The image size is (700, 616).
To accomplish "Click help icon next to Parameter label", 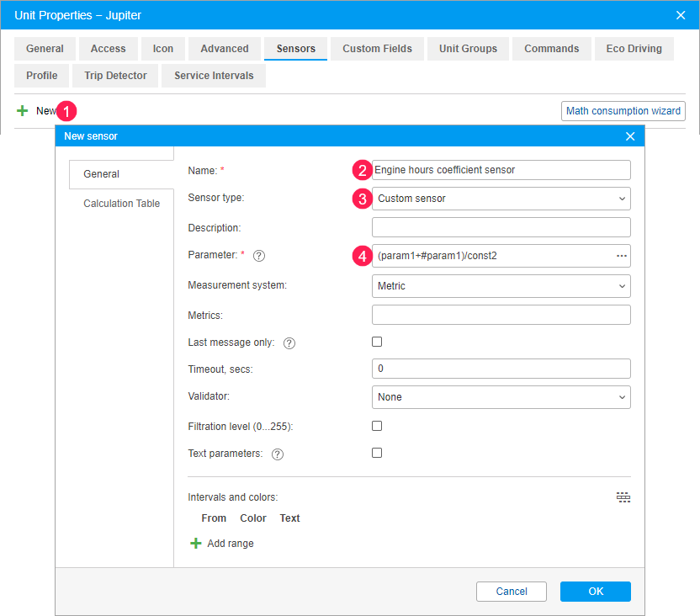I will coord(259,256).
